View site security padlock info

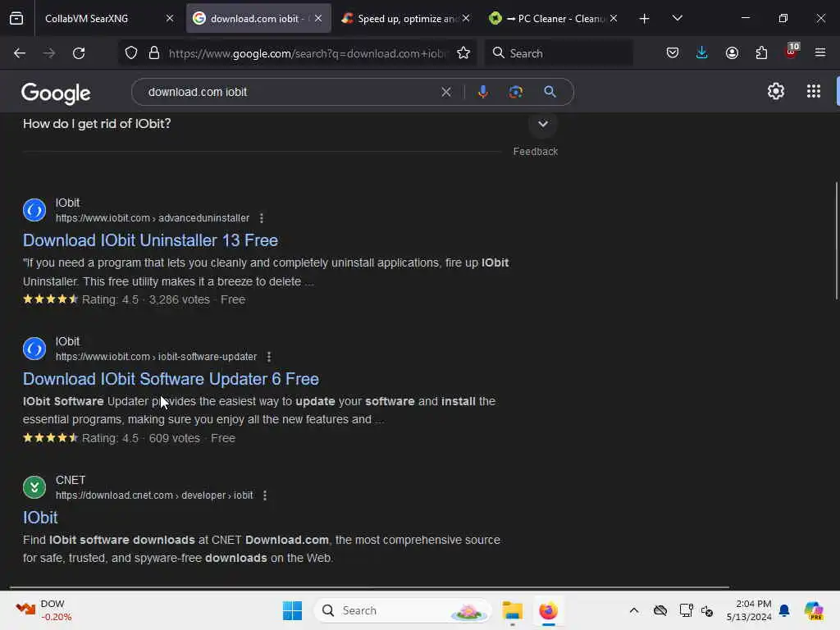point(154,53)
